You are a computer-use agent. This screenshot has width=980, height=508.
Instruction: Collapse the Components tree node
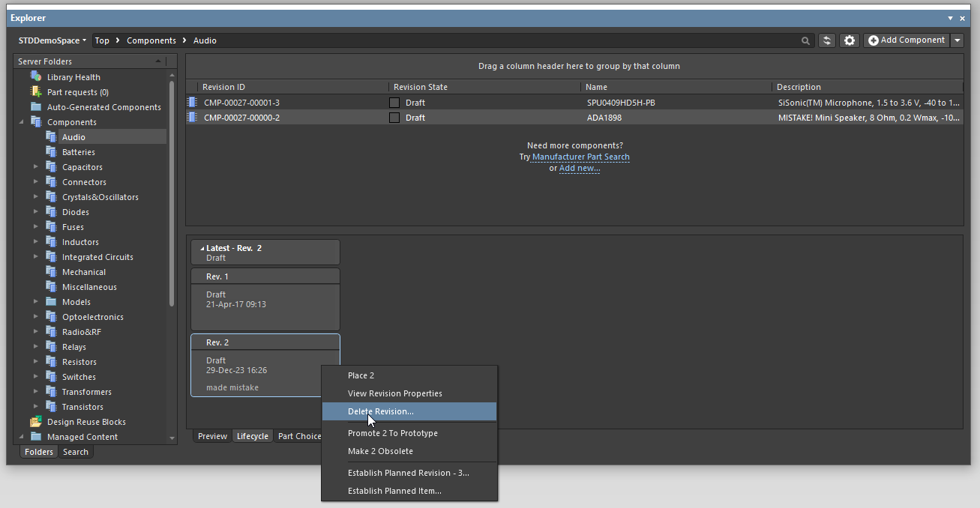[20, 121]
